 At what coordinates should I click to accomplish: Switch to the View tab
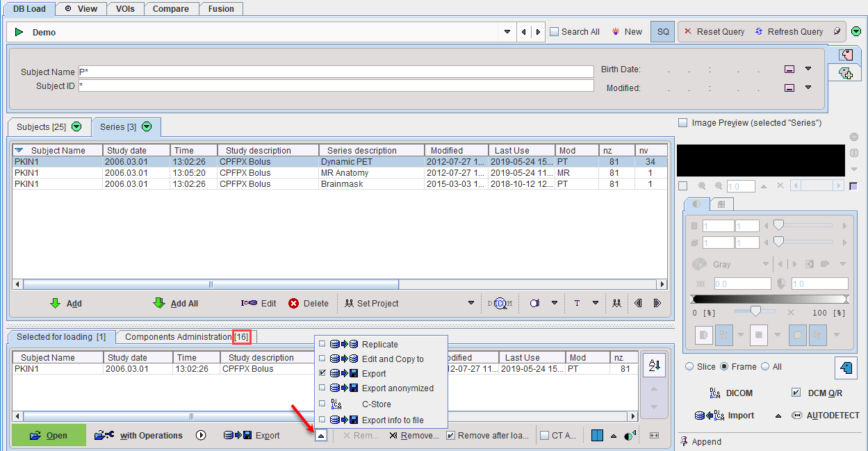click(81, 9)
